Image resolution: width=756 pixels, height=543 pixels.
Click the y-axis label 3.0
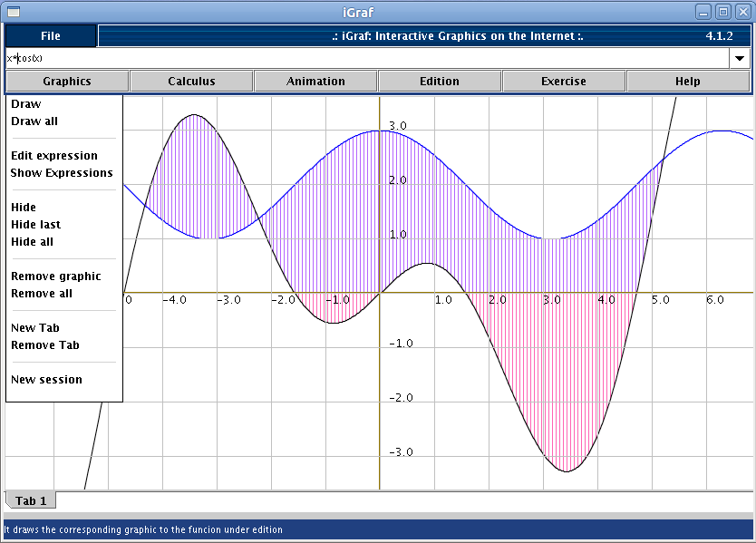398,126
